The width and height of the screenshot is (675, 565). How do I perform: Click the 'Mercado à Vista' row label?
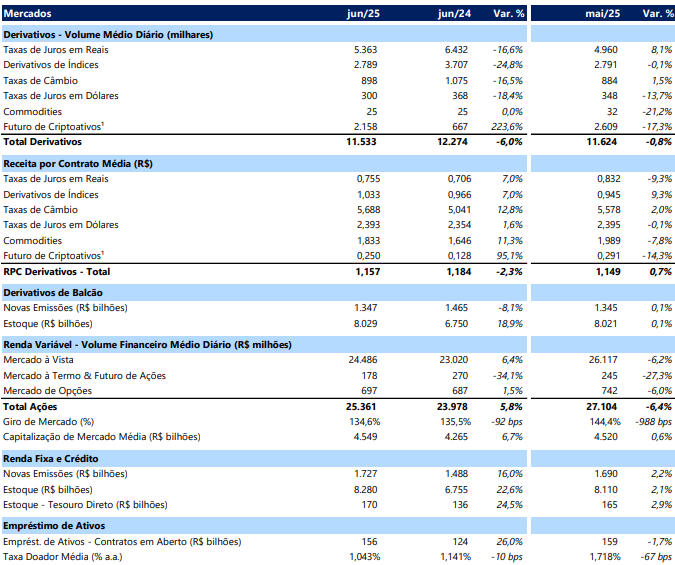pos(38,360)
